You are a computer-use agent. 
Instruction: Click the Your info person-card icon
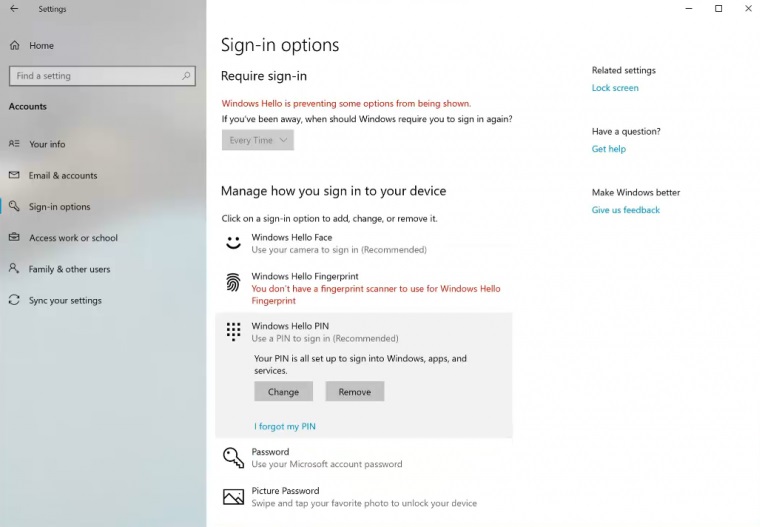point(14,144)
